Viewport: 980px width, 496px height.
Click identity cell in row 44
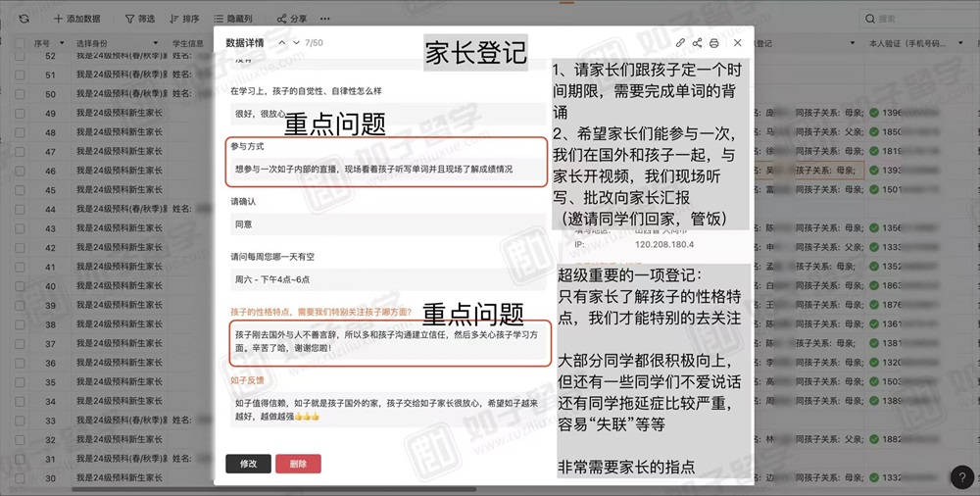point(122,209)
